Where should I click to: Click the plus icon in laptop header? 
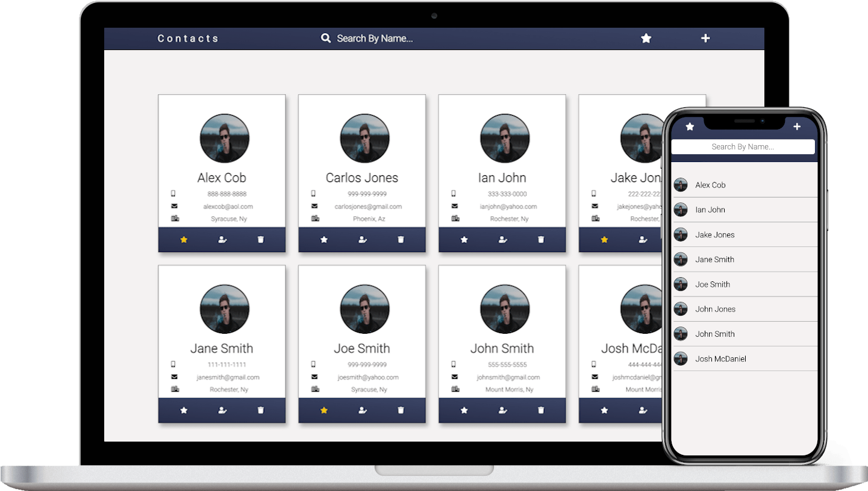pos(705,39)
